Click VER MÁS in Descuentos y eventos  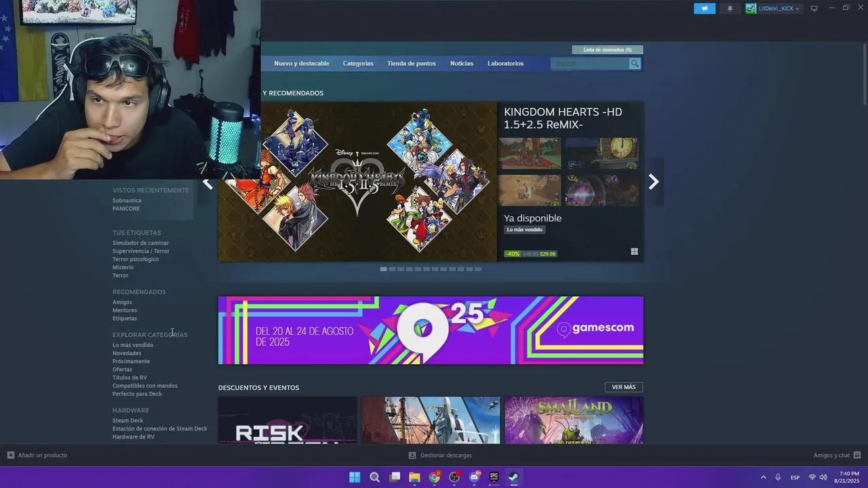click(624, 387)
